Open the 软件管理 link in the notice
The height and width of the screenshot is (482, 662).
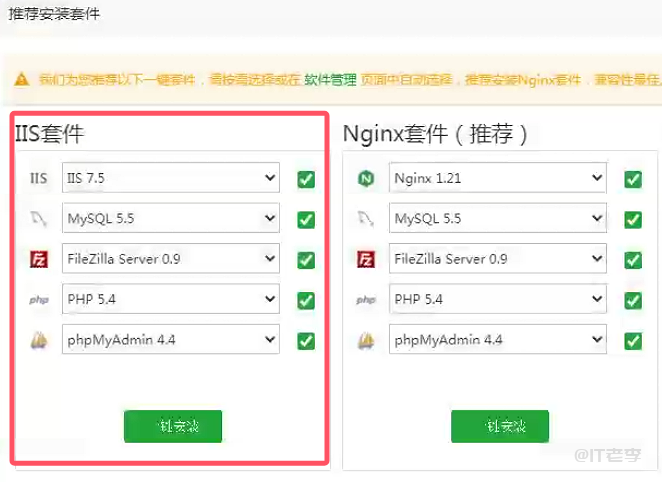(330, 79)
